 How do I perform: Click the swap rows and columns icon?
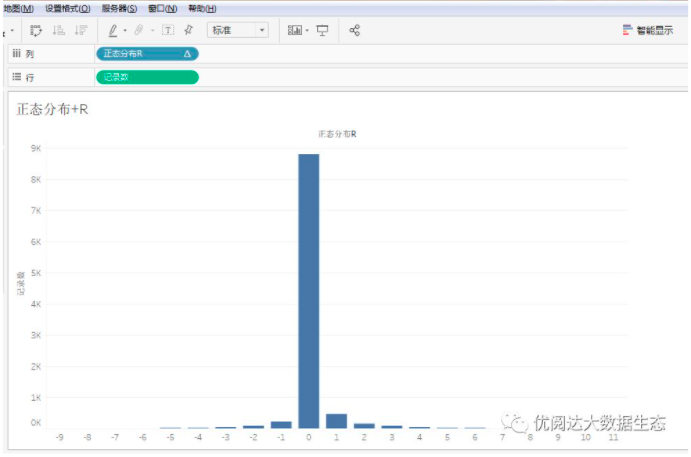(36, 31)
